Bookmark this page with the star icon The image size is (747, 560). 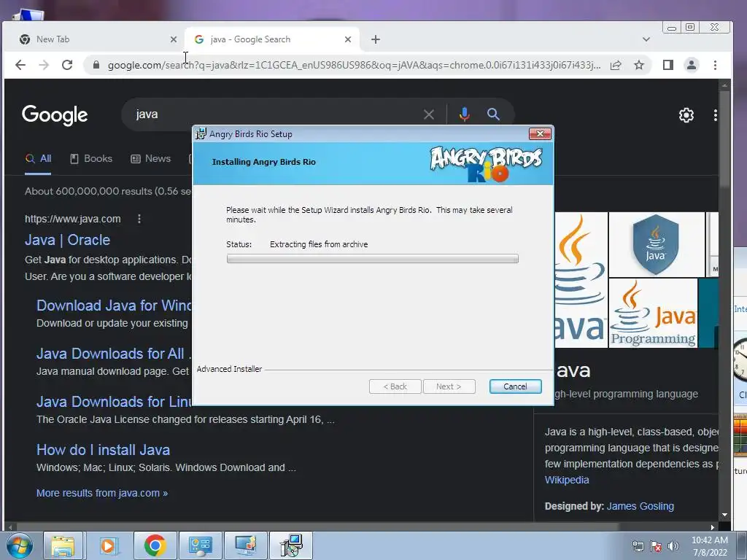639,65
